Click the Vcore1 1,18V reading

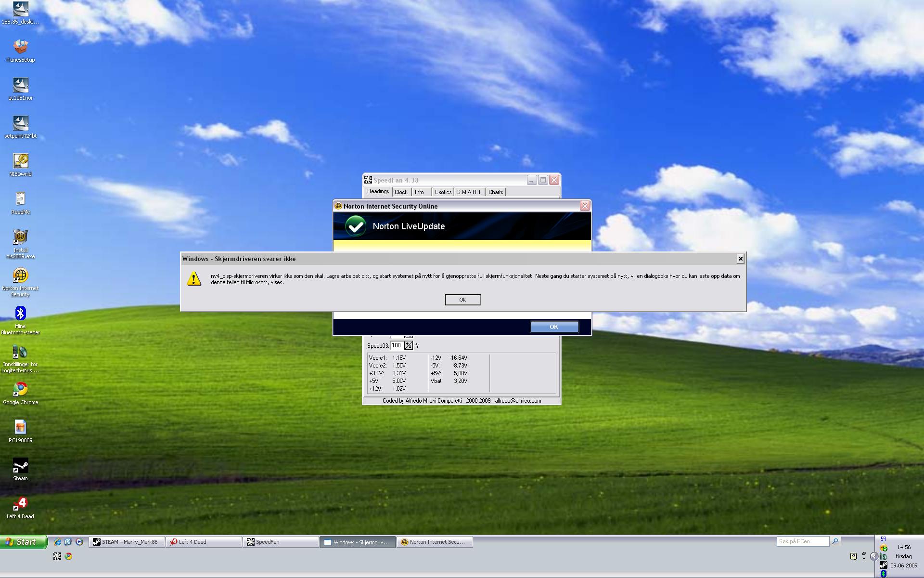click(387, 358)
